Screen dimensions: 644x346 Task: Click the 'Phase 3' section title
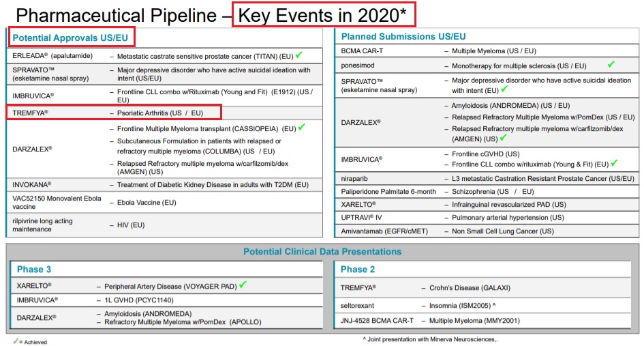point(35,270)
